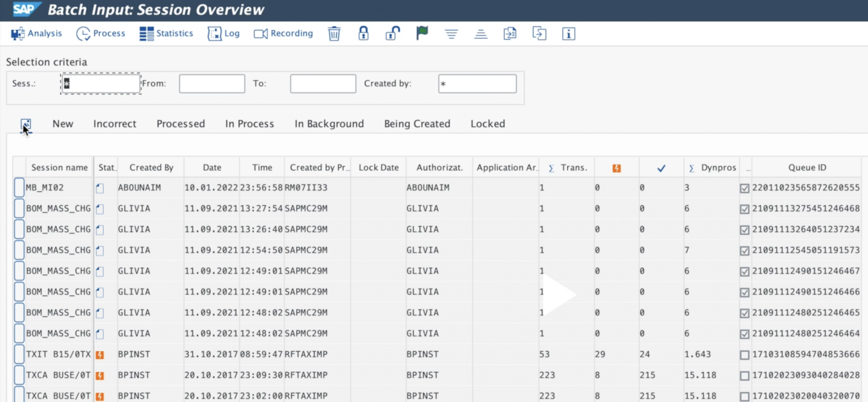Click the Sess. input field
Viewport: 868px width, 402px height.
(x=100, y=84)
